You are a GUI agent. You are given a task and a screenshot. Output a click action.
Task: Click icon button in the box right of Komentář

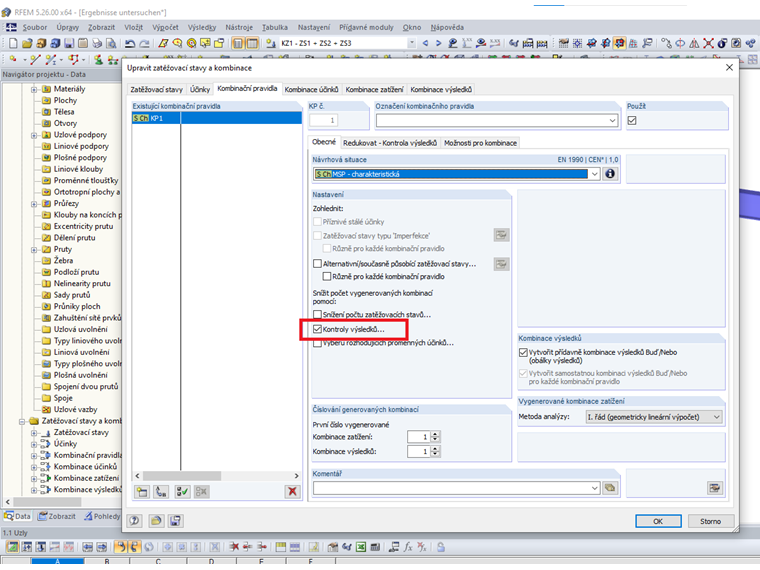point(714,488)
